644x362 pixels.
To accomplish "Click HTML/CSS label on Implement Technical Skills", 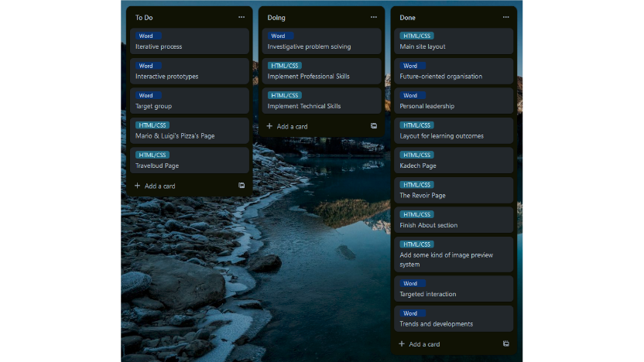I will click(285, 95).
